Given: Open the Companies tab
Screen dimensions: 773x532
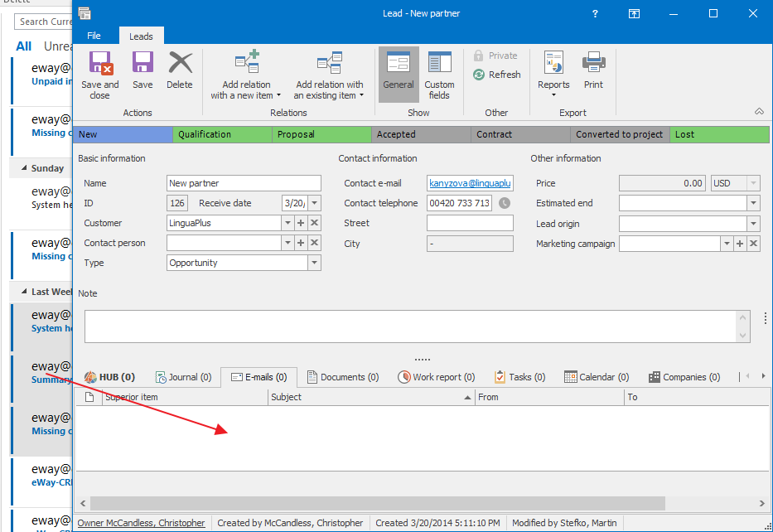Looking at the screenshot, I should point(684,377).
